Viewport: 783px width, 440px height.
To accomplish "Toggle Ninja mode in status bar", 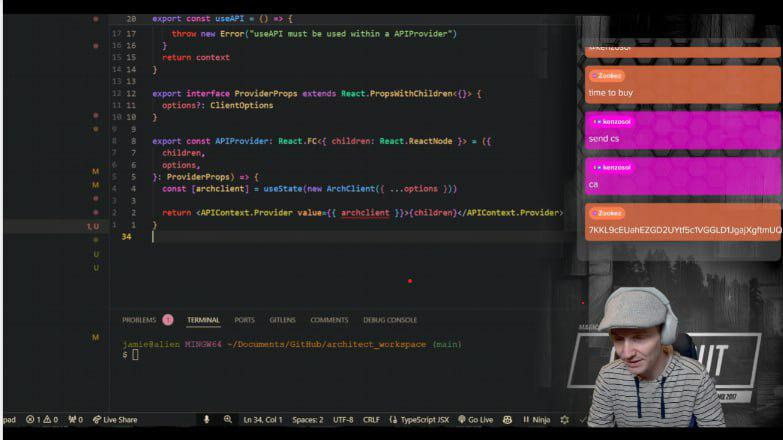I will 536,420.
